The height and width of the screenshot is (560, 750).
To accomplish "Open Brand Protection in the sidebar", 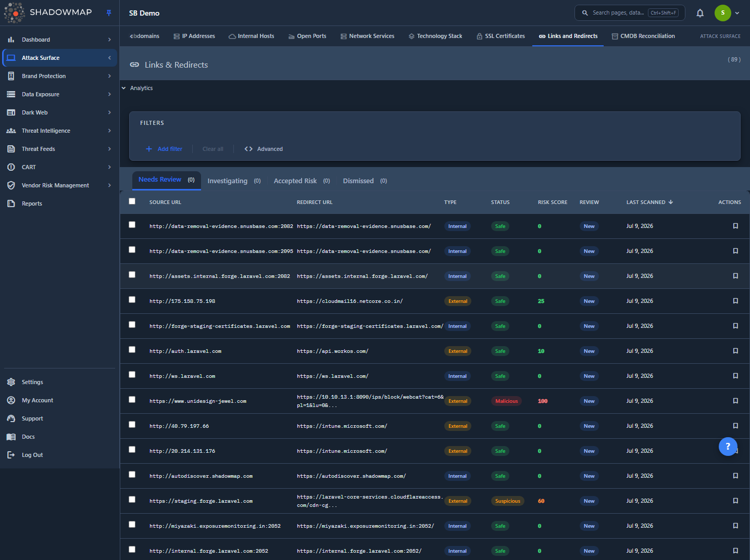I will [59, 76].
